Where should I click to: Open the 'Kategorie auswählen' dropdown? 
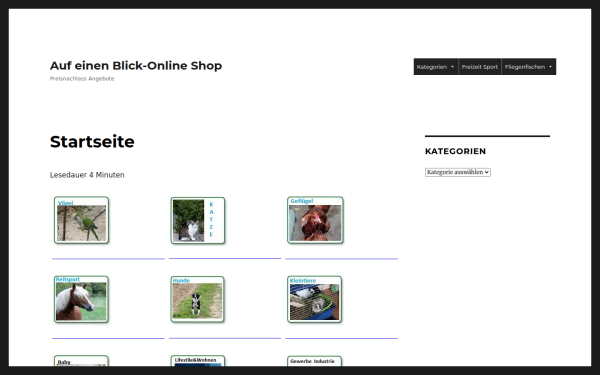(458, 172)
